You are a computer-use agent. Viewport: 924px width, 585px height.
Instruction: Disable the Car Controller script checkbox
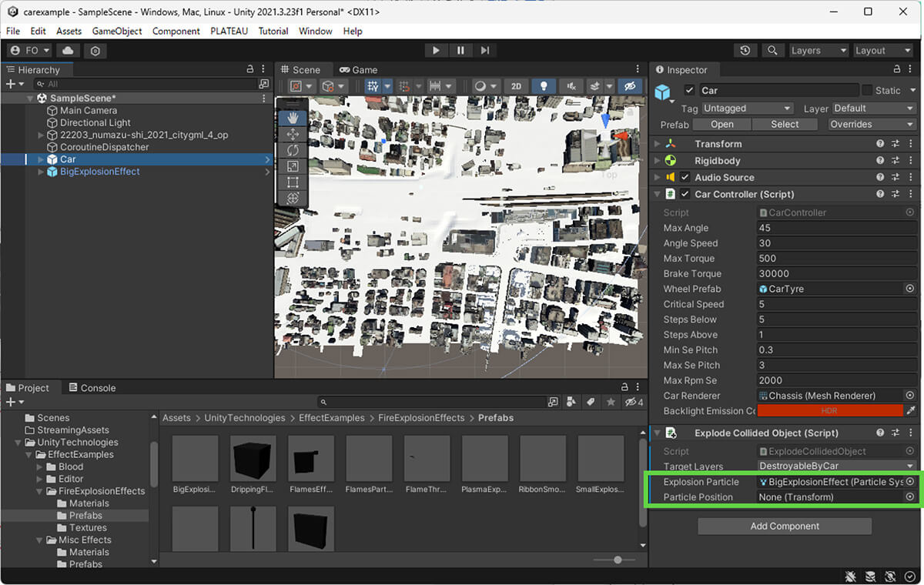coord(685,195)
